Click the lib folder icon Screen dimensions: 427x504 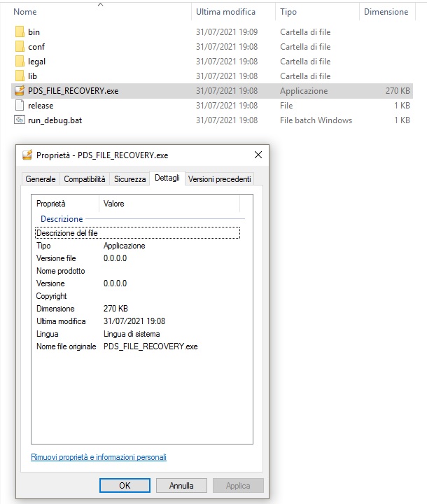[20, 76]
